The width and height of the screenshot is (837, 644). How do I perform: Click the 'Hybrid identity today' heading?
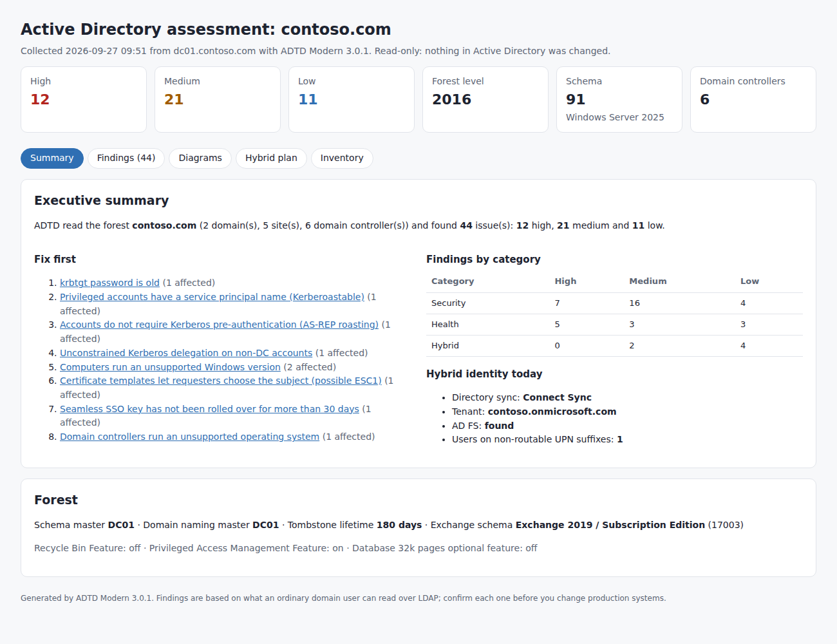[x=484, y=374]
